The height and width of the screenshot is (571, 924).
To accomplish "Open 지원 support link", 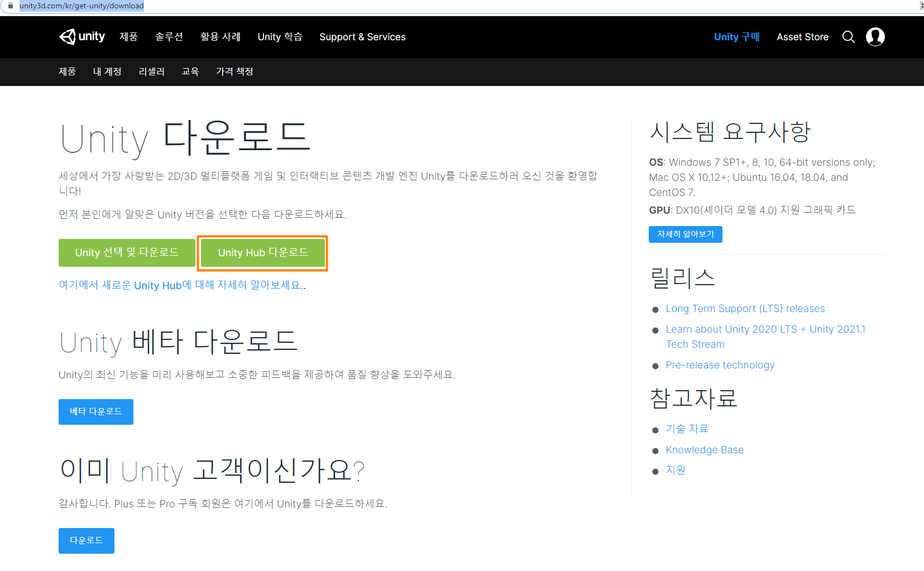I will point(675,470).
